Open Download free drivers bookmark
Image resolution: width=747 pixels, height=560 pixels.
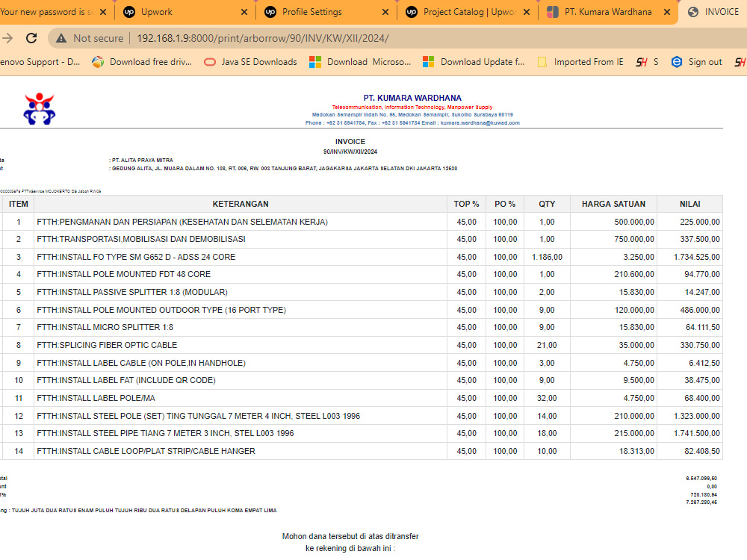[x=142, y=62]
